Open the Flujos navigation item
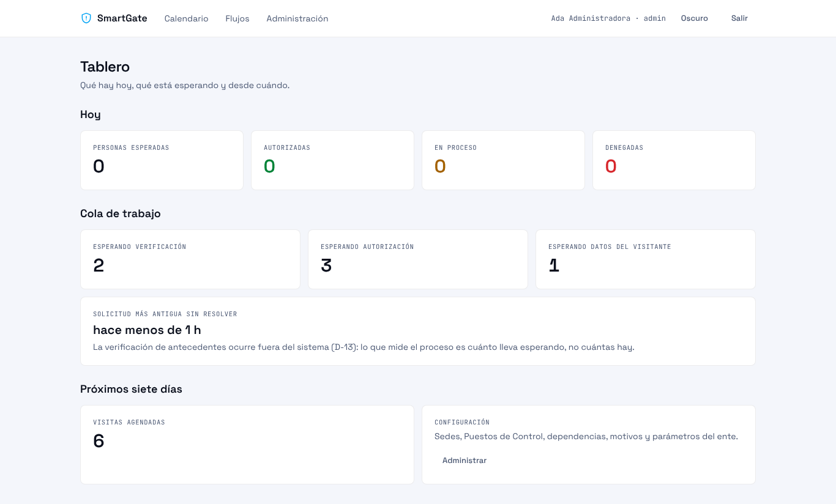Screen dimensions: 836x504 [237, 18]
